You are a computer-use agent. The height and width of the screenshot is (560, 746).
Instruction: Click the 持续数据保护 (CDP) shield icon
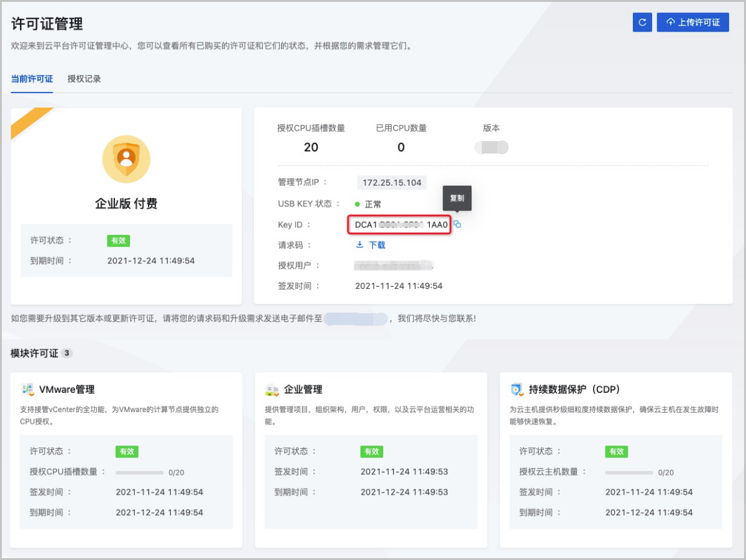[515, 389]
